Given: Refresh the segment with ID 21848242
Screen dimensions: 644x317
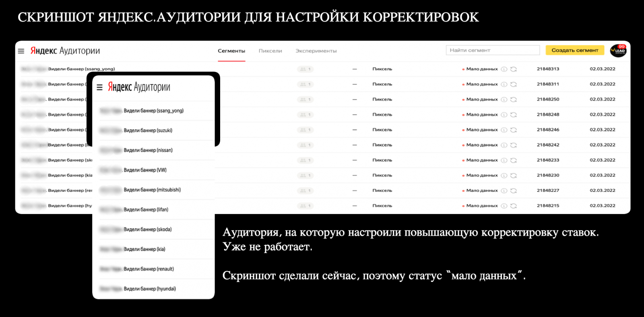Looking at the screenshot, I should tap(514, 145).
